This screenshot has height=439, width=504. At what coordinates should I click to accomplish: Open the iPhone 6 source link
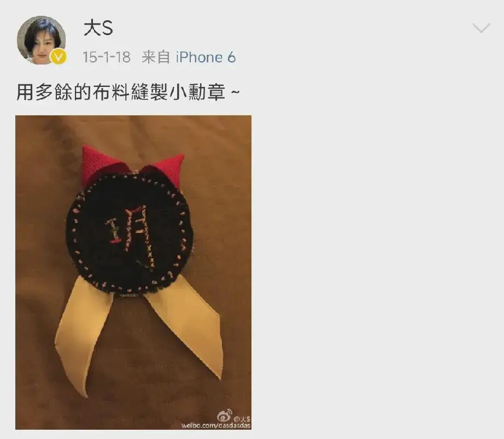click(206, 57)
